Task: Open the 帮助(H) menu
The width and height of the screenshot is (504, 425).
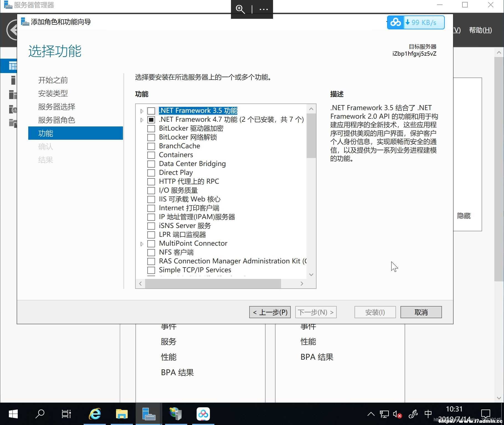Action: 480,30
